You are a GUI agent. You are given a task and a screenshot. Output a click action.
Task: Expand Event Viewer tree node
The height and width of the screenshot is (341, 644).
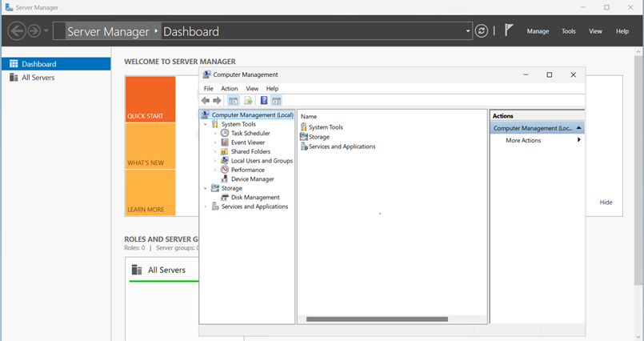click(x=215, y=142)
